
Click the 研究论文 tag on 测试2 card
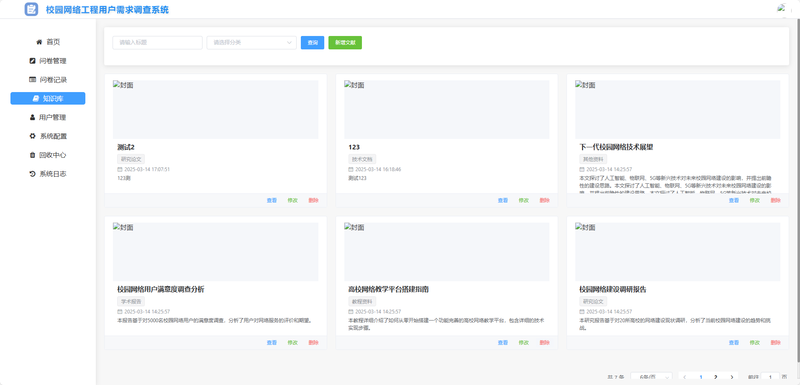[x=131, y=159]
